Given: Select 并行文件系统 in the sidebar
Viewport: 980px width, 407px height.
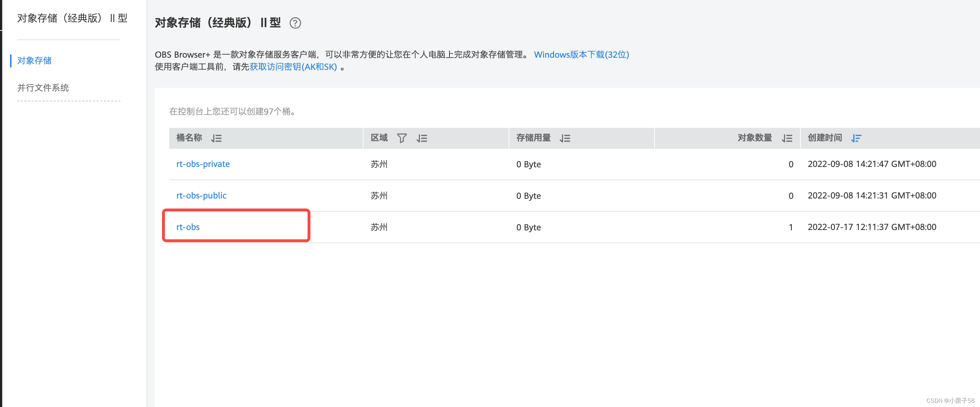Looking at the screenshot, I should point(43,87).
